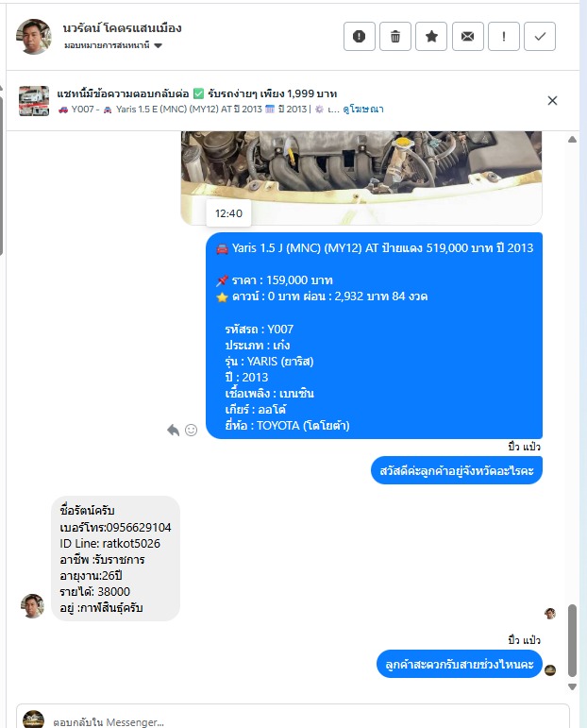Open the engine photo in chat

pyautogui.click(x=361, y=178)
